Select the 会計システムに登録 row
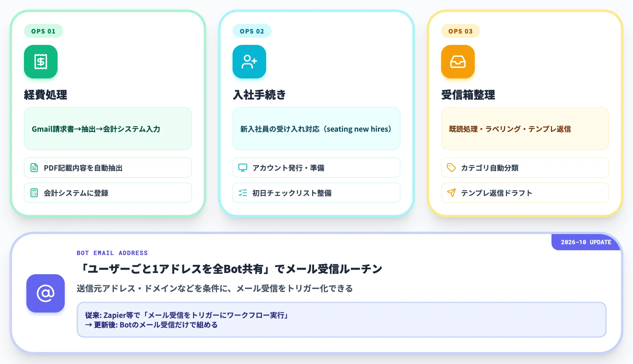The height and width of the screenshot is (364, 633). 108,193
